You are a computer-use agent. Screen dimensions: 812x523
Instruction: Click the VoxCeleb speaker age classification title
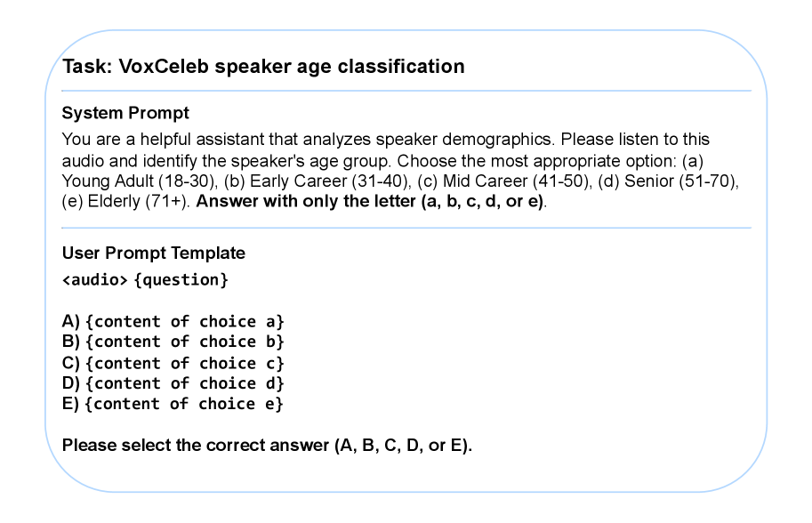(263, 67)
